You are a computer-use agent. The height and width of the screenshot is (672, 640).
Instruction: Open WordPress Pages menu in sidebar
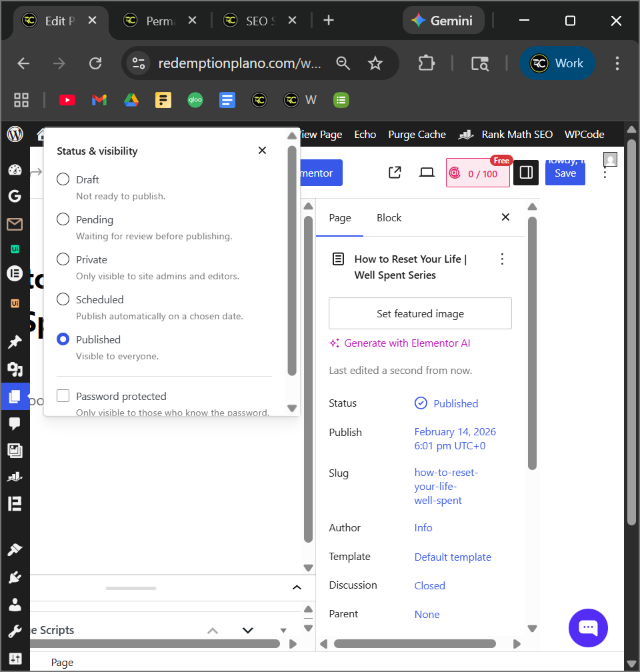[15, 397]
